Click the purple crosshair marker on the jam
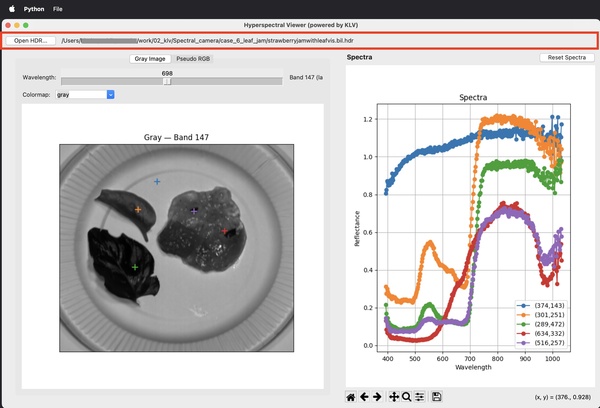 click(194, 211)
